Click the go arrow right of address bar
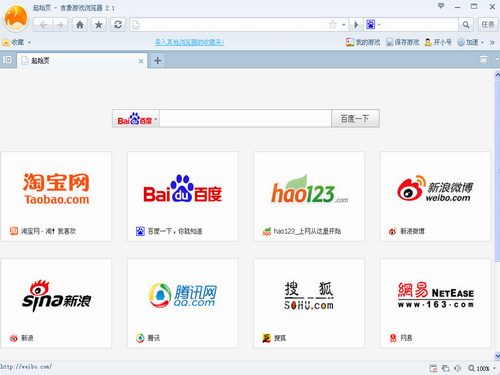 356,25
